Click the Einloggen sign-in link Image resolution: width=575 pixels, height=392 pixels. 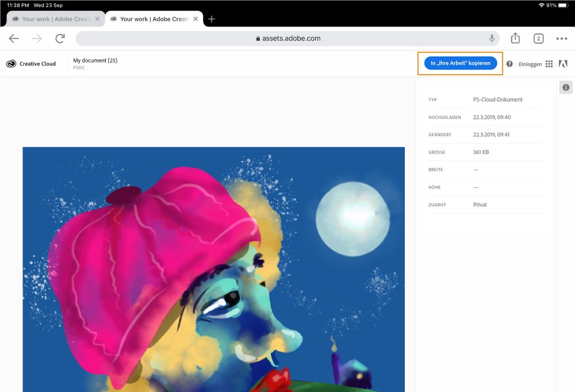530,64
